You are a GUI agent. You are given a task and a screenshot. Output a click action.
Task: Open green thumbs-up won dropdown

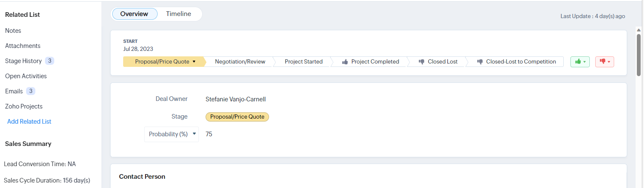(x=580, y=61)
